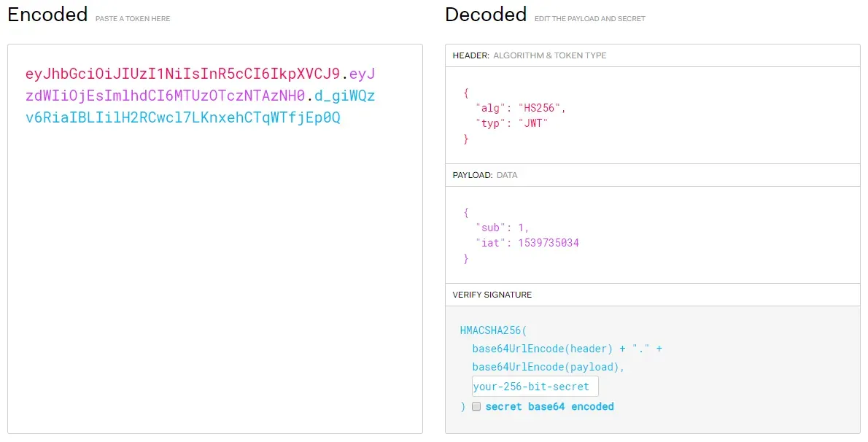Click the your-256-bit-secret input field
868x442 pixels.
535,386
